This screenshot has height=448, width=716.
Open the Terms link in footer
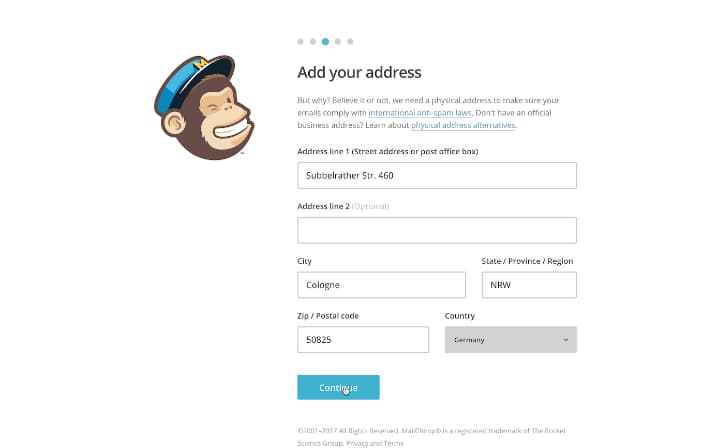point(394,443)
